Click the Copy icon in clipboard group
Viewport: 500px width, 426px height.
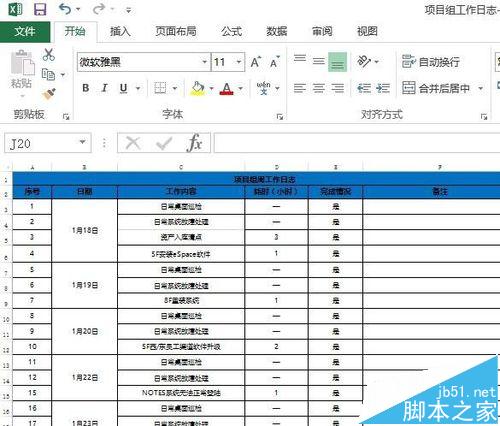(x=49, y=74)
